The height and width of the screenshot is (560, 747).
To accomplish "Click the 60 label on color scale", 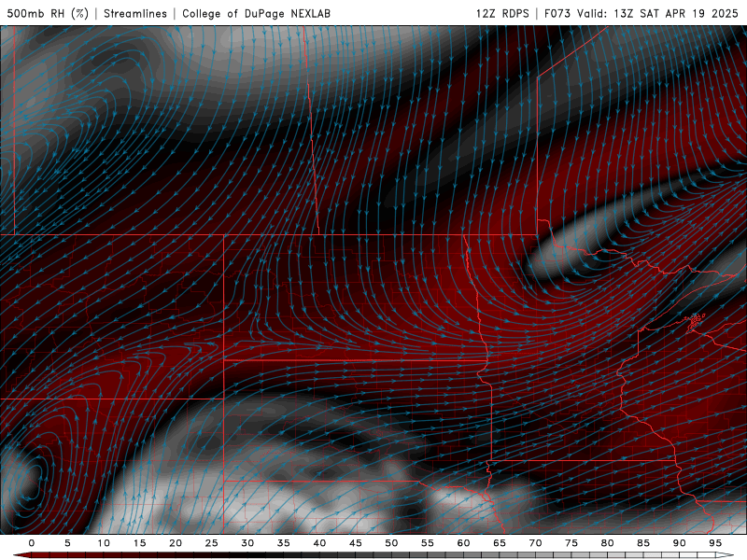I will click(463, 543).
